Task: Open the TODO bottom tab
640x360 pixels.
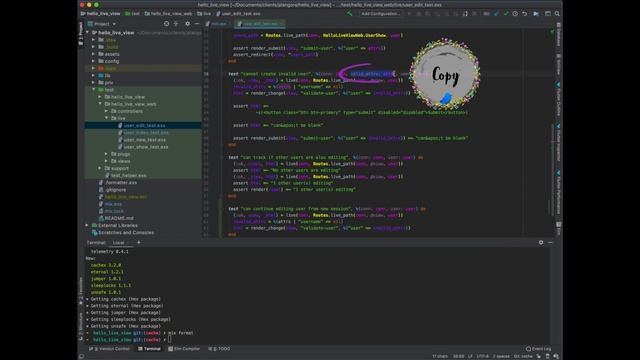Action: [x=219, y=349]
